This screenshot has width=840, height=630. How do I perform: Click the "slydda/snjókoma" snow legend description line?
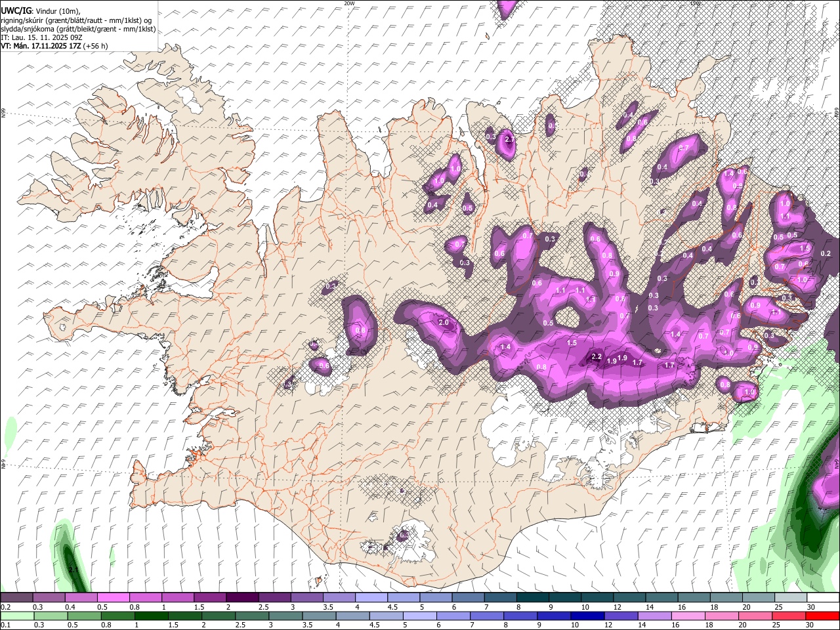[x=78, y=29]
